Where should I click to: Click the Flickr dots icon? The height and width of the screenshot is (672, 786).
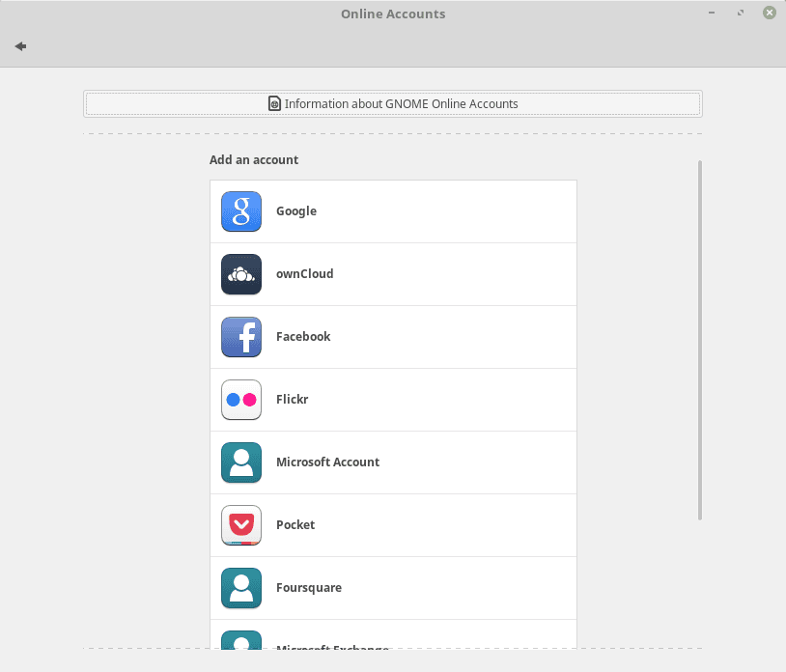coord(241,400)
